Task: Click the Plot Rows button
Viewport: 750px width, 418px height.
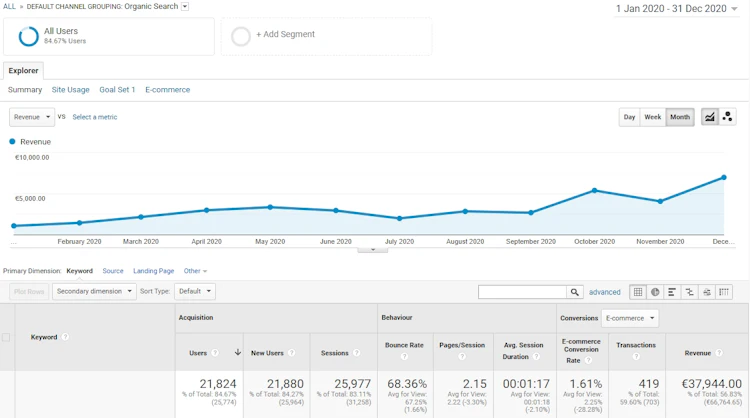Action: [29, 291]
